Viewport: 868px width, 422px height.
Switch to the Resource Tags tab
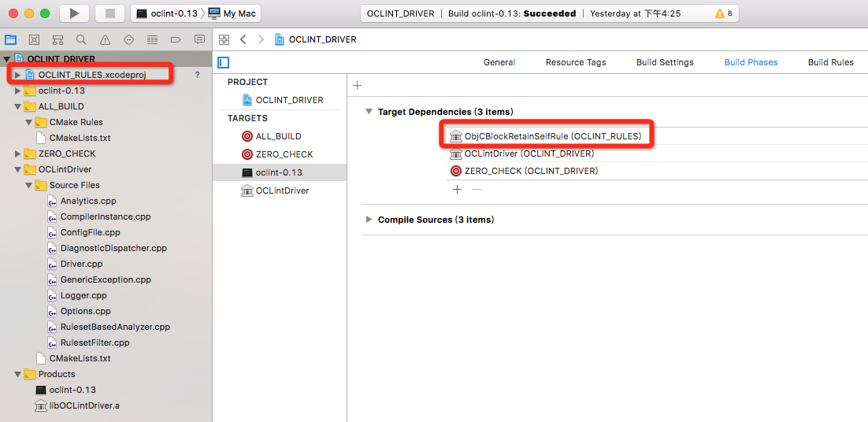(x=576, y=62)
